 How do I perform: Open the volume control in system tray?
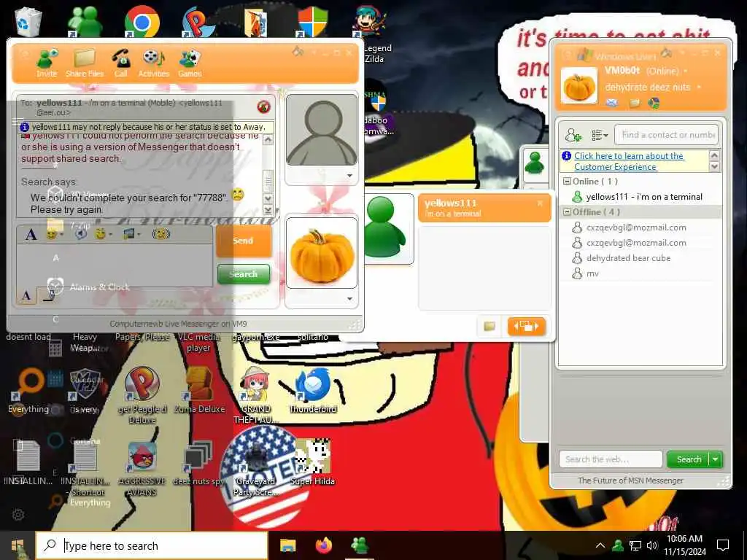(x=652, y=545)
